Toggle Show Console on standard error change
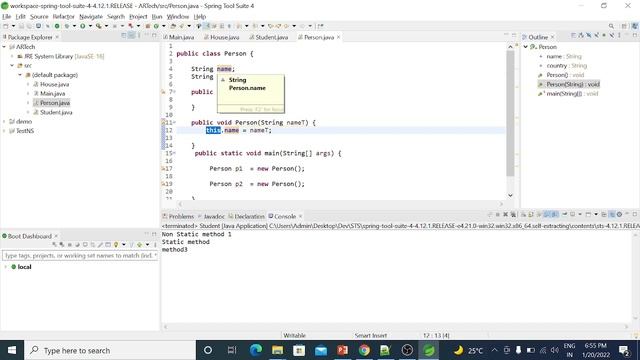 [555, 214]
